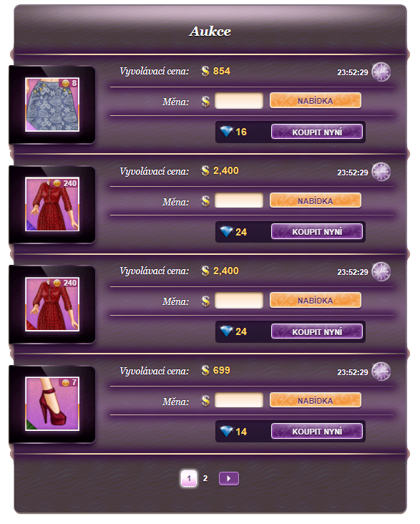The height and width of the screenshot is (524, 420).
Task: Click the dollar icon next to 699
Action: pyautogui.click(x=205, y=371)
